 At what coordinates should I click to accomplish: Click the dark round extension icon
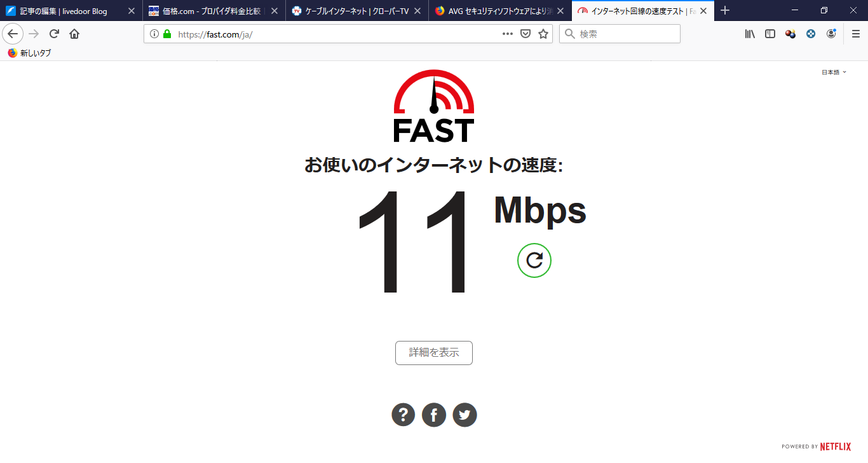tap(831, 34)
